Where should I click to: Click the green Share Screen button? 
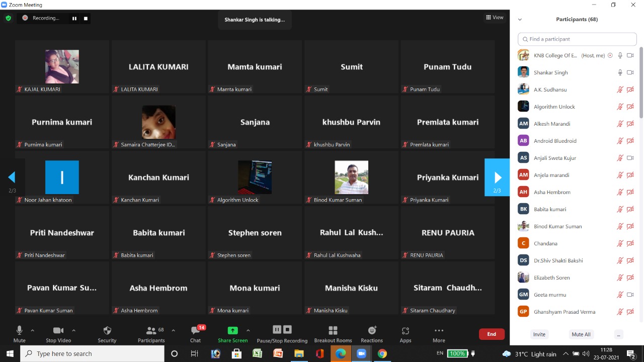(x=232, y=334)
